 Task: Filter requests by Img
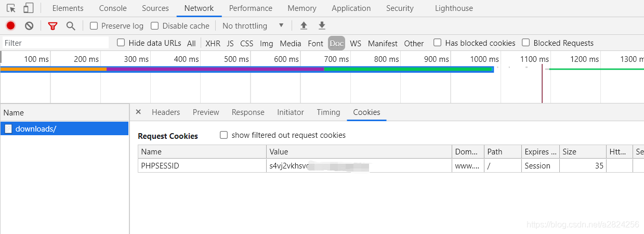click(x=267, y=43)
